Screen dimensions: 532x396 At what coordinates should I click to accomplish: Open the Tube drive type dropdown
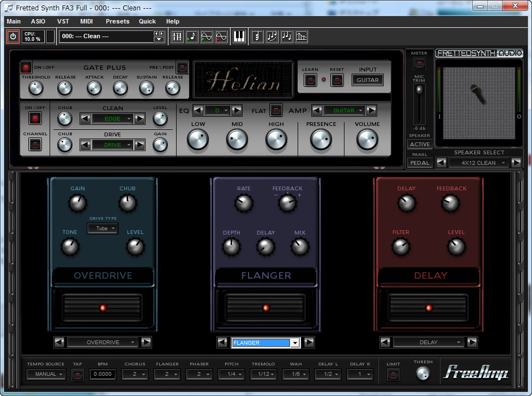tap(103, 228)
